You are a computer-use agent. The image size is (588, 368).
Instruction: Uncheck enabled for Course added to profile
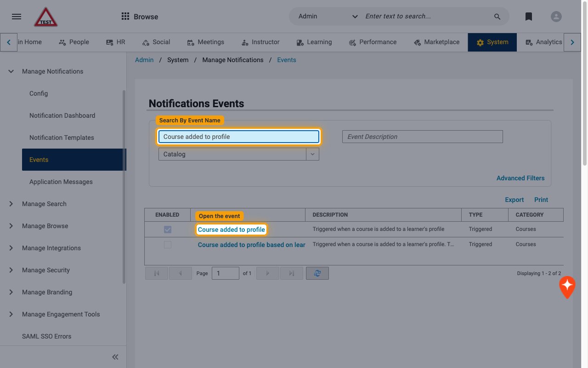[168, 229]
